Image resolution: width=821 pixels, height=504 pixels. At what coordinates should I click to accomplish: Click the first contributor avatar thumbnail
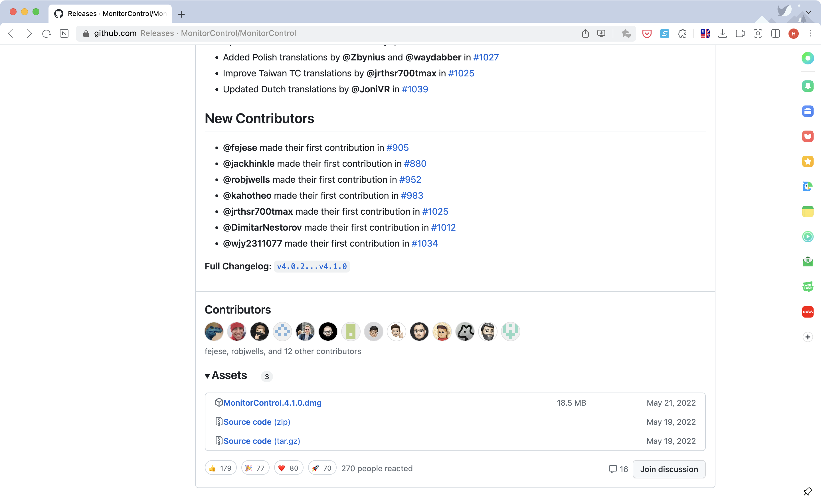pyautogui.click(x=214, y=332)
